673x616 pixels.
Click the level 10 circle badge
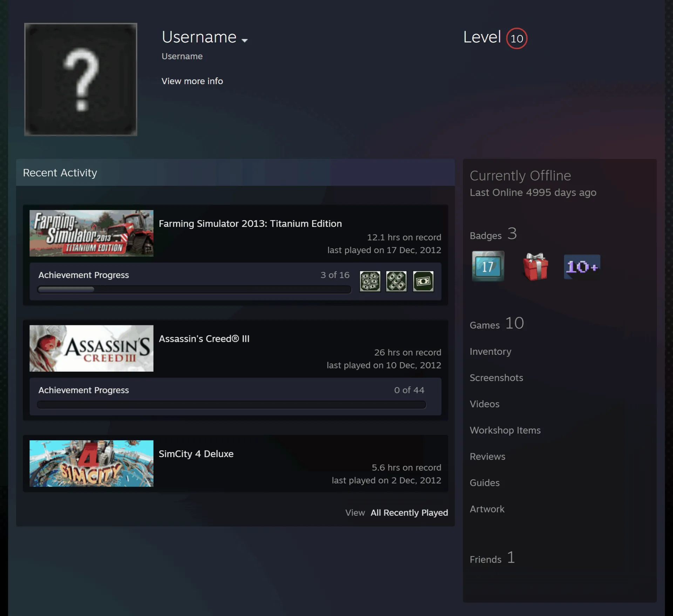517,38
